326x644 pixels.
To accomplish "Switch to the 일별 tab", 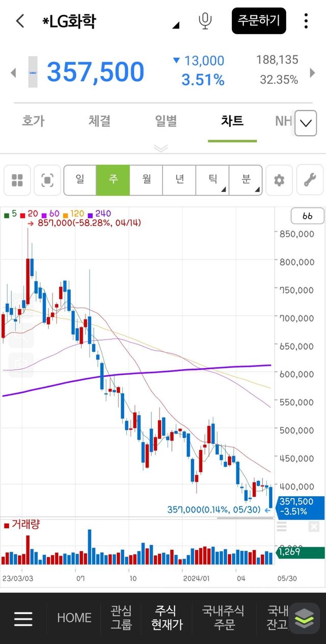I will tap(166, 121).
